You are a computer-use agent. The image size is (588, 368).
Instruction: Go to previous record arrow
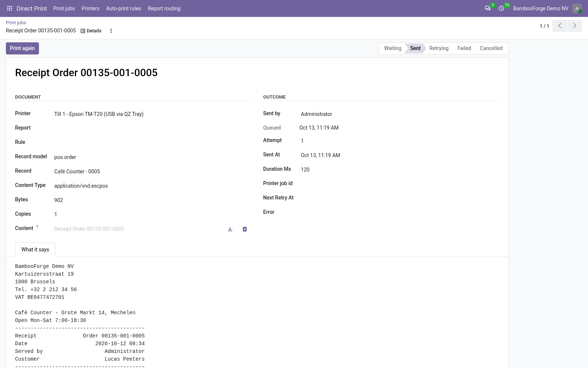tap(560, 26)
